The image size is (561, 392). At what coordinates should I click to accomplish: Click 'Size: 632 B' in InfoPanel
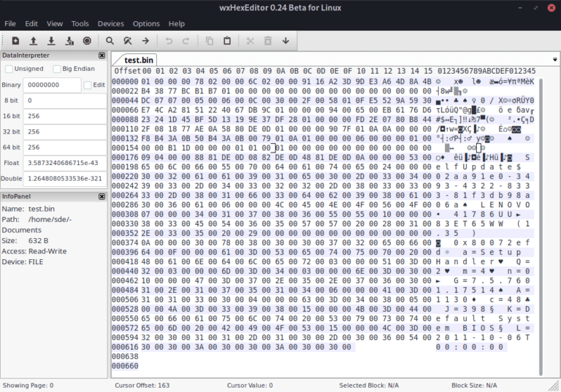[x=25, y=241]
